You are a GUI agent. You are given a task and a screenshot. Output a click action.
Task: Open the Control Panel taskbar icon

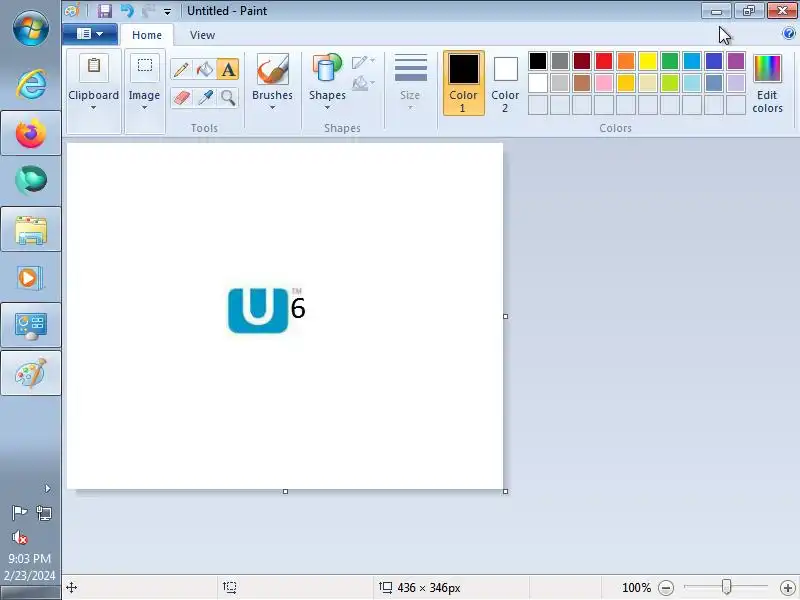(31, 326)
